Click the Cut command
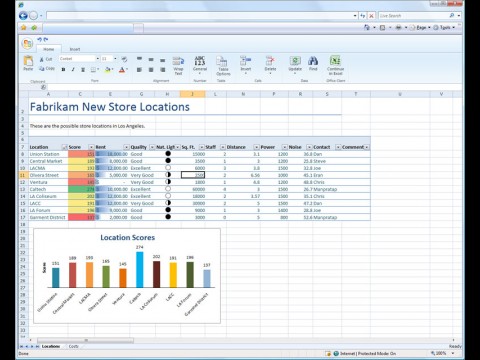480x360 pixels. 46,59
